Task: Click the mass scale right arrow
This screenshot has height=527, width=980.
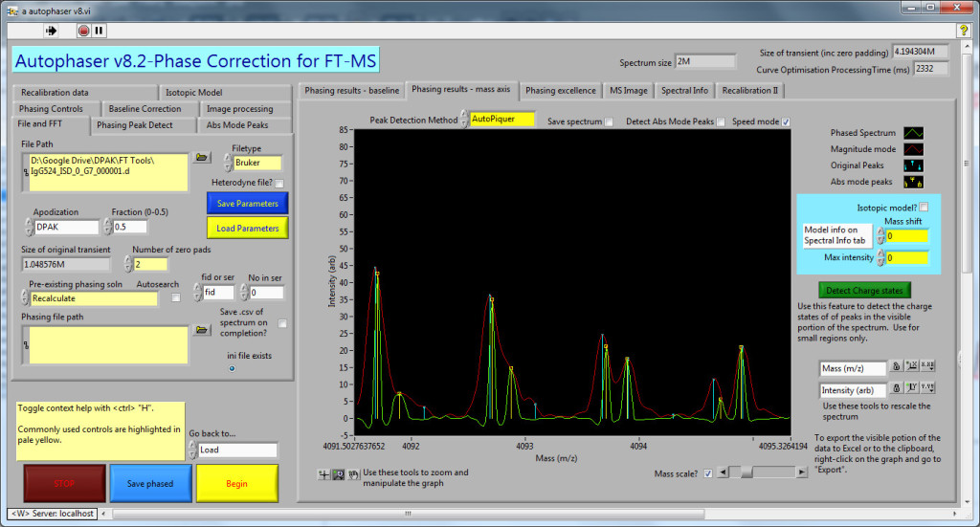Action: pos(801,472)
